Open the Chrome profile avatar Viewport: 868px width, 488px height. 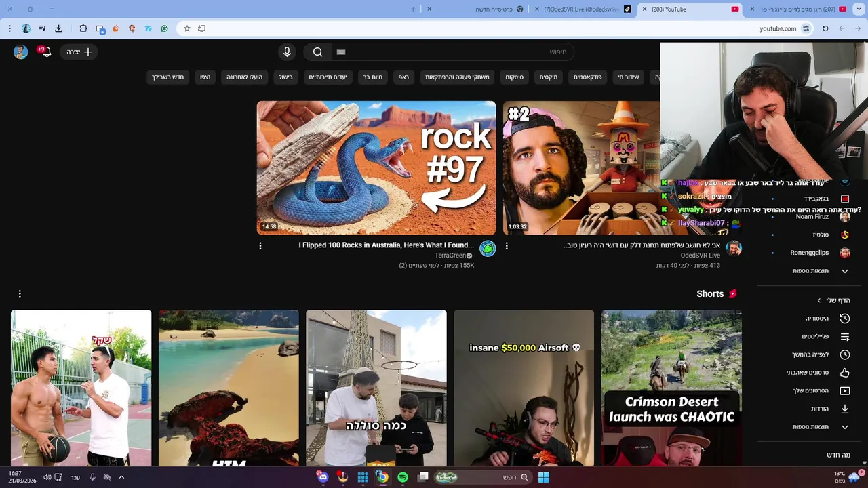tap(26, 28)
